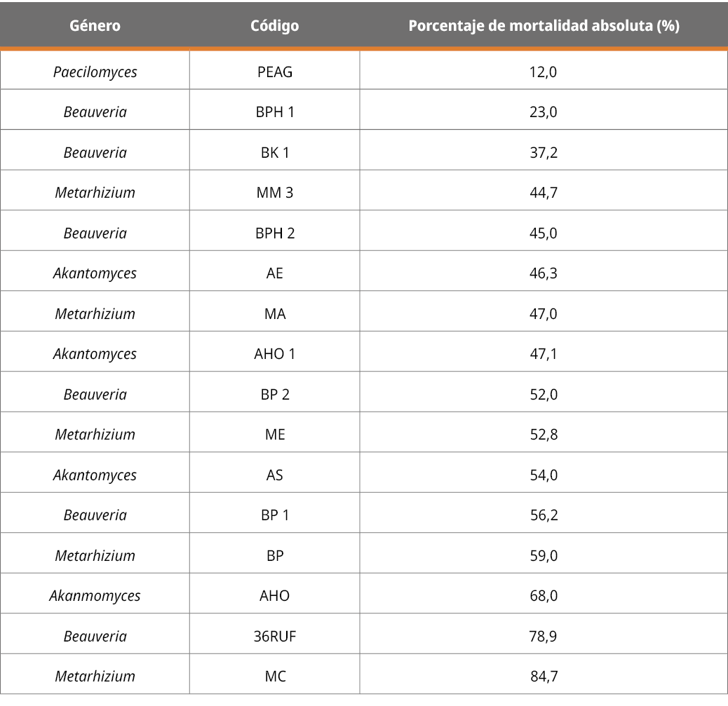Screen dimensions: 728x706
Task: Select the BPH 1 code cell
Action: click(275, 112)
